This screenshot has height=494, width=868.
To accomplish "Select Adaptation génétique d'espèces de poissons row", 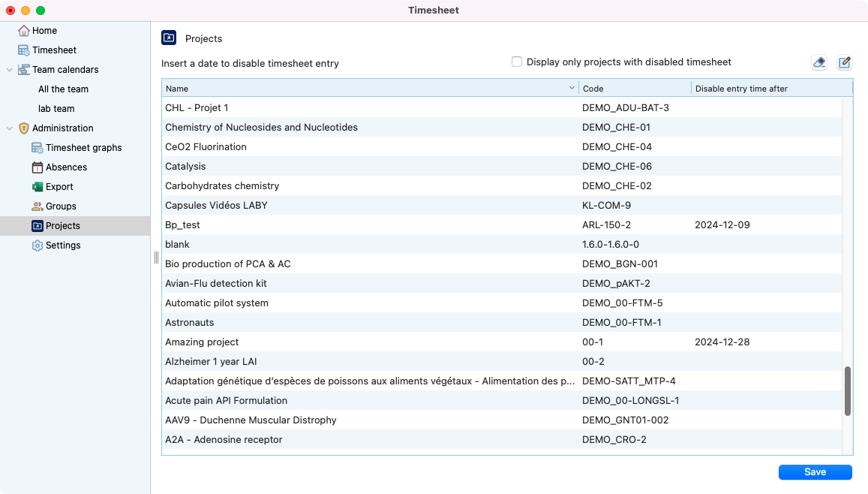I will 502,381.
